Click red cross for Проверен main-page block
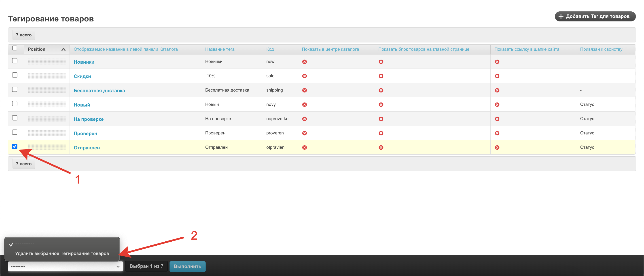The height and width of the screenshot is (276, 644). coord(381,133)
